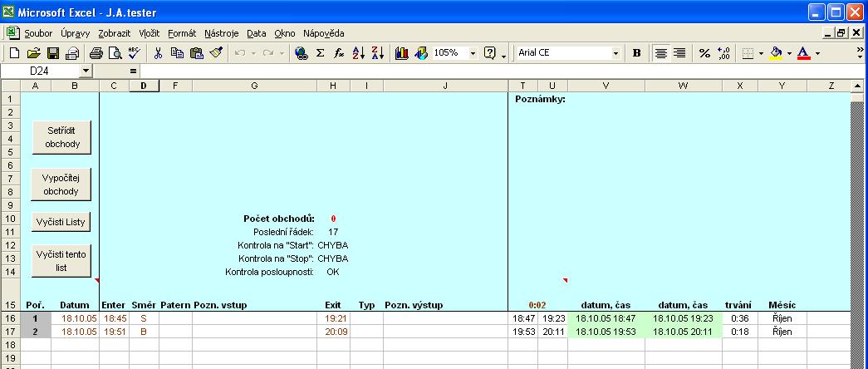Click the Undo arrow icon

click(x=240, y=53)
